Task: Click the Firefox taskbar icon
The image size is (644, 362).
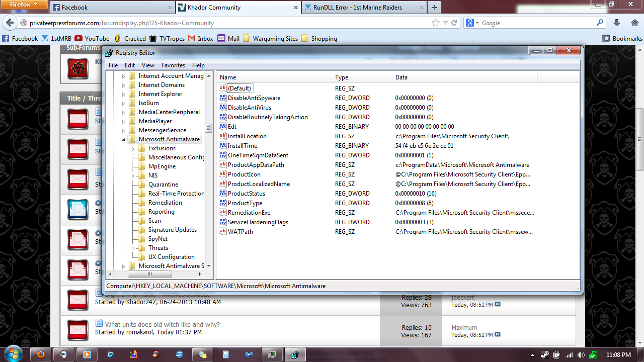Action: point(40,354)
